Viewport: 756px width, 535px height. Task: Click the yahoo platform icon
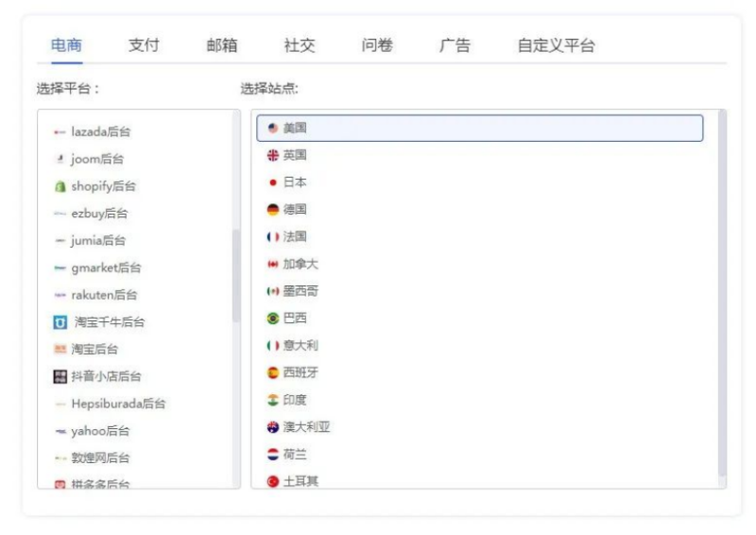click(x=60, y=431)
